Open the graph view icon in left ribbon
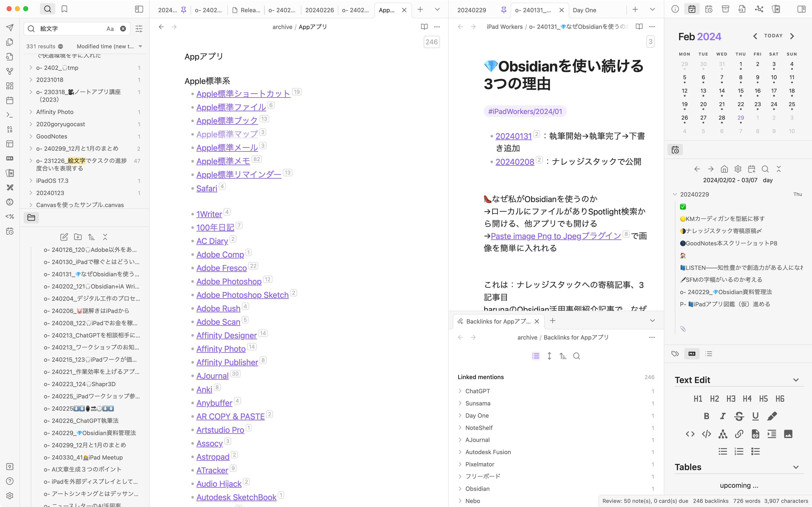 pos(10,71)
